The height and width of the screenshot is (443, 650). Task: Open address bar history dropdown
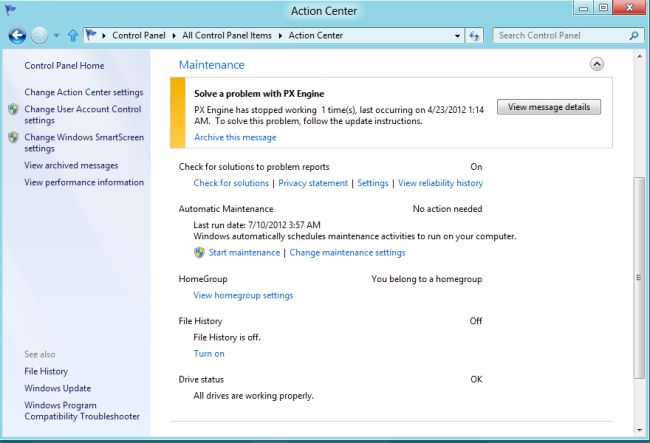click(x=457, y=36)
